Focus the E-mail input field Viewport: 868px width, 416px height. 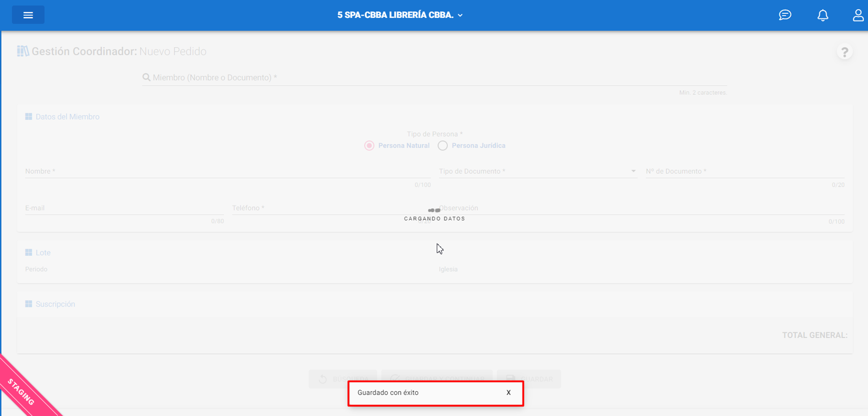[x=124, y=208]
